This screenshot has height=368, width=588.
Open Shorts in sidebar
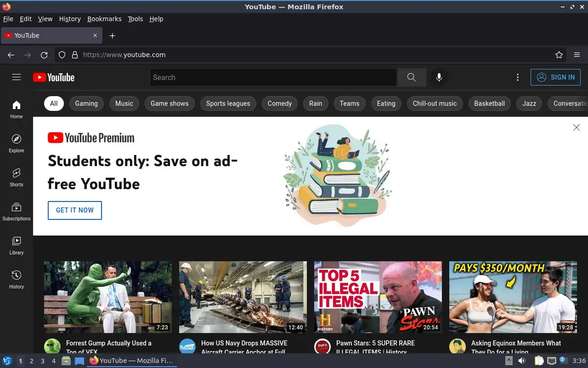point(17,178)
